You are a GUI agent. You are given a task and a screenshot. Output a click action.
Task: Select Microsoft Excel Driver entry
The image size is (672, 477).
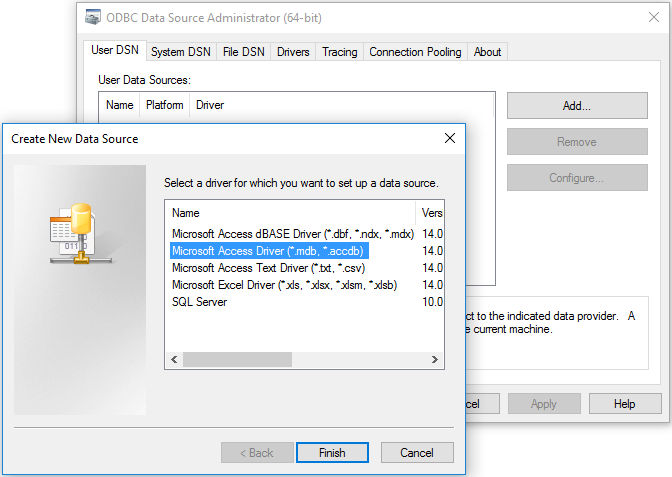click(285, 285)
